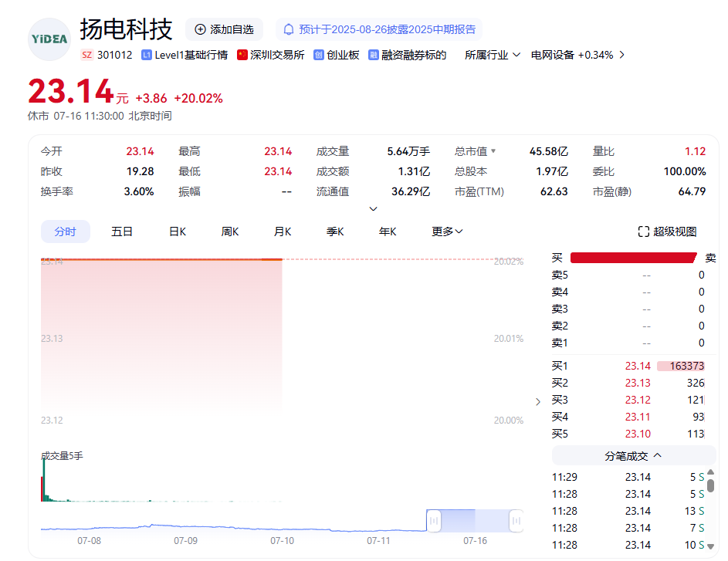Open 超级视图 super view icon
This screenshot has width=728, height=561.
(644, 231)
